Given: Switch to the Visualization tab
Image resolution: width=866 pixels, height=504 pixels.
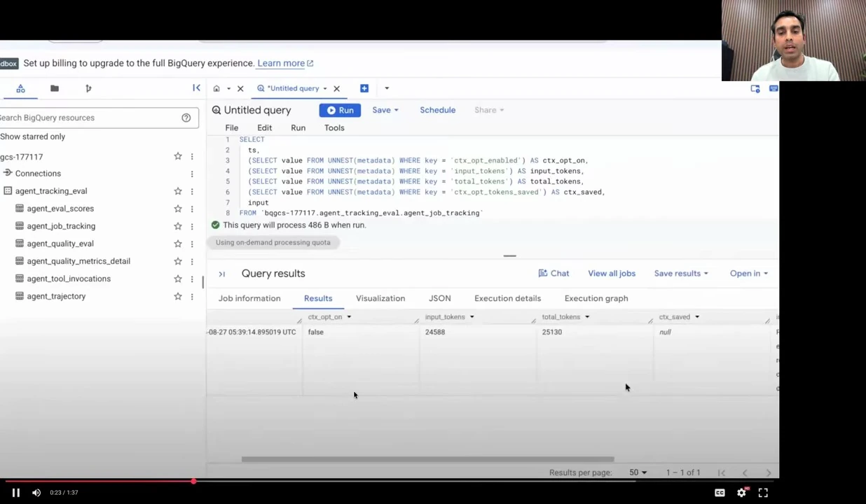Looking at the screenshot, I should tap(380, 298).
